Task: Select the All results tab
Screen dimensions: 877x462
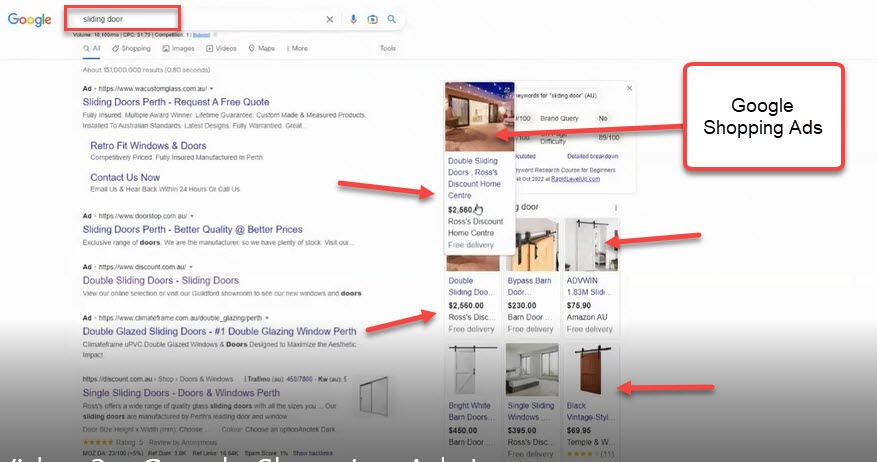Action: pos(92,49)
